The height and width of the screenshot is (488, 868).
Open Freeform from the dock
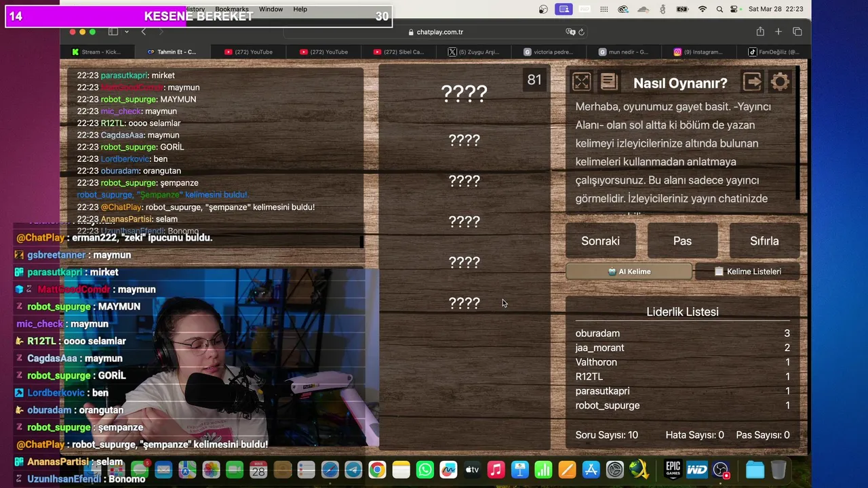click(x=448, y=470)
